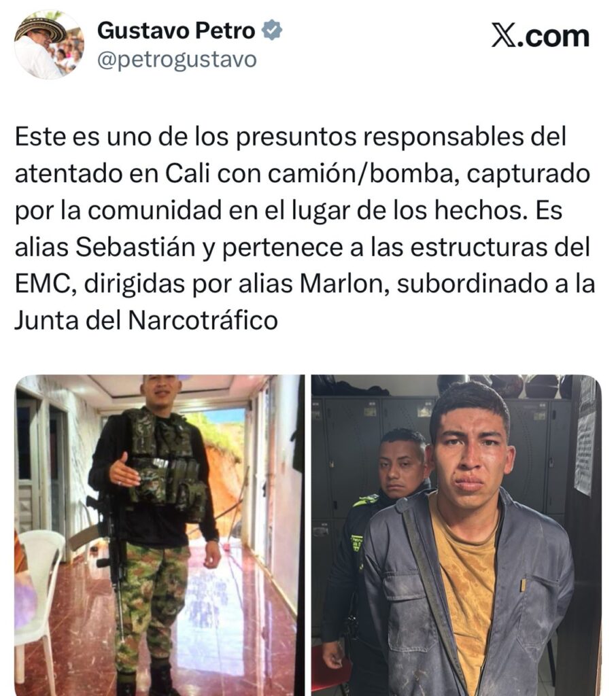
Task: Click the X.com watermark text
Action: point(541,35)
